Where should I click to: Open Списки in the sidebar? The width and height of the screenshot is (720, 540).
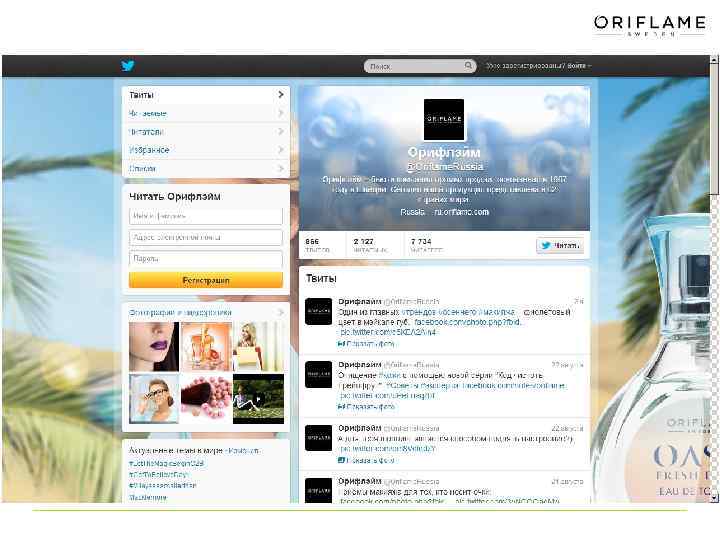[206, 169]
